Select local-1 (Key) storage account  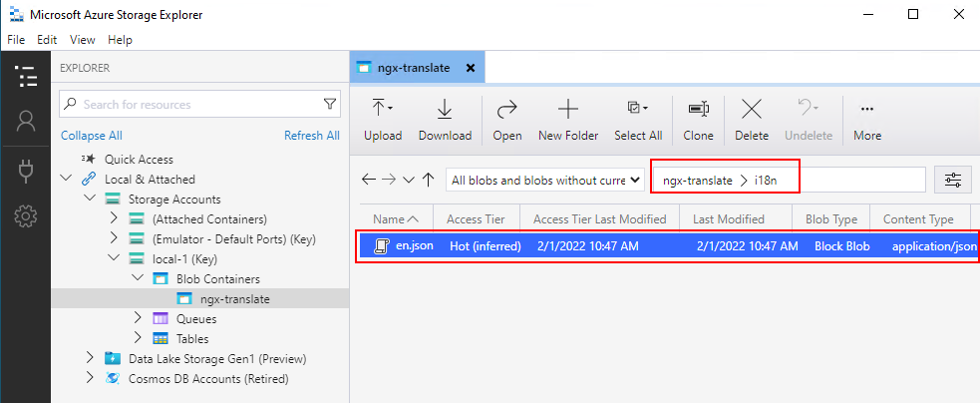[184, 258]
